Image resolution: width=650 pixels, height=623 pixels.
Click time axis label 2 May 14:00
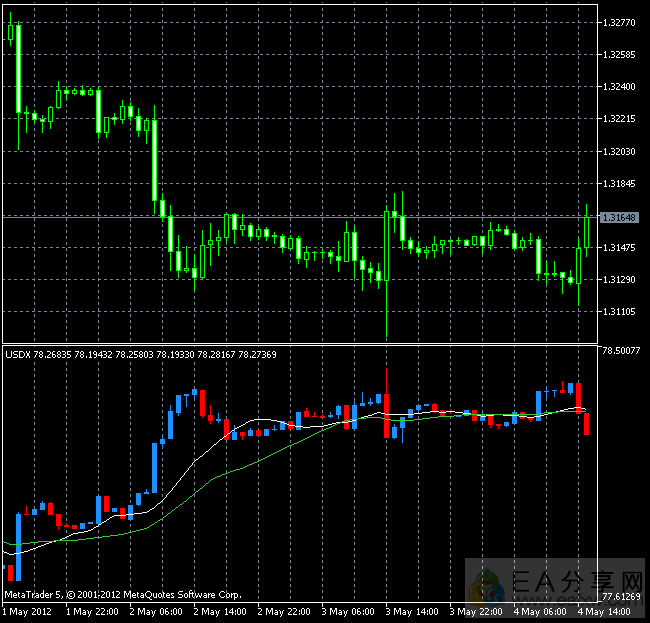(x=220, y=612)
